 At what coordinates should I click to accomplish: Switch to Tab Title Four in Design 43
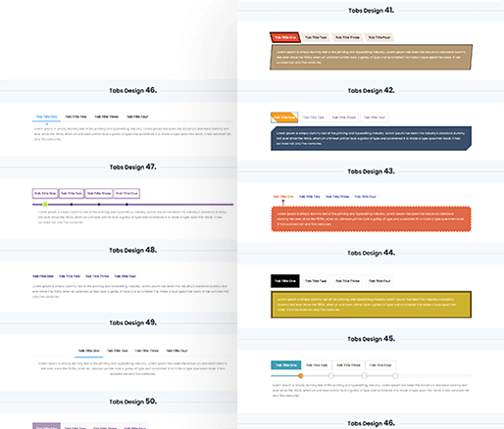click(x=366, y=197)
